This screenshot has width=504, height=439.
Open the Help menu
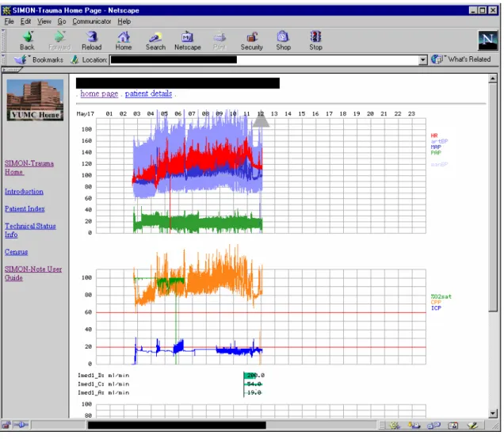[x=124, y=21]
